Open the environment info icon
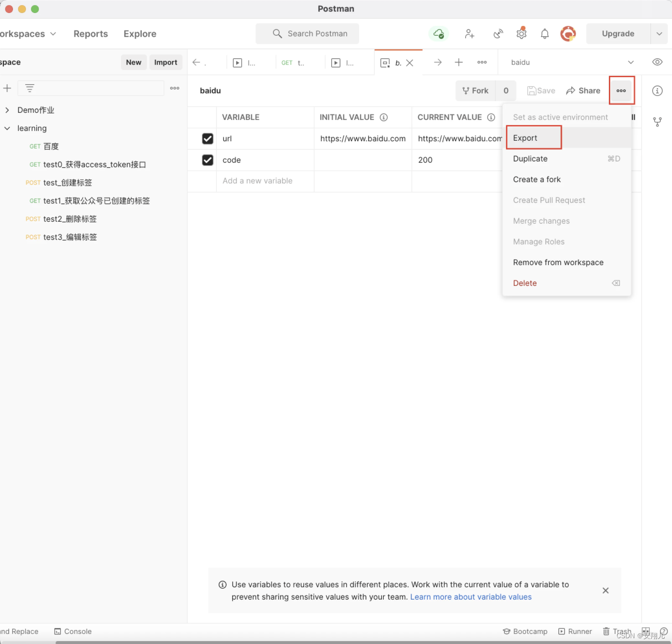This screenshot has width=672, height=644. pyautogui.click(x=658, y=91)
